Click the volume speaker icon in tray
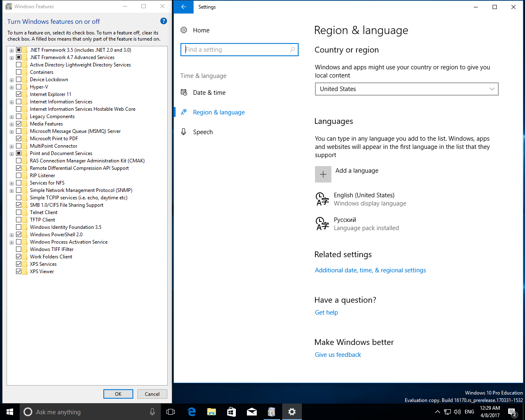 [457, 412]
